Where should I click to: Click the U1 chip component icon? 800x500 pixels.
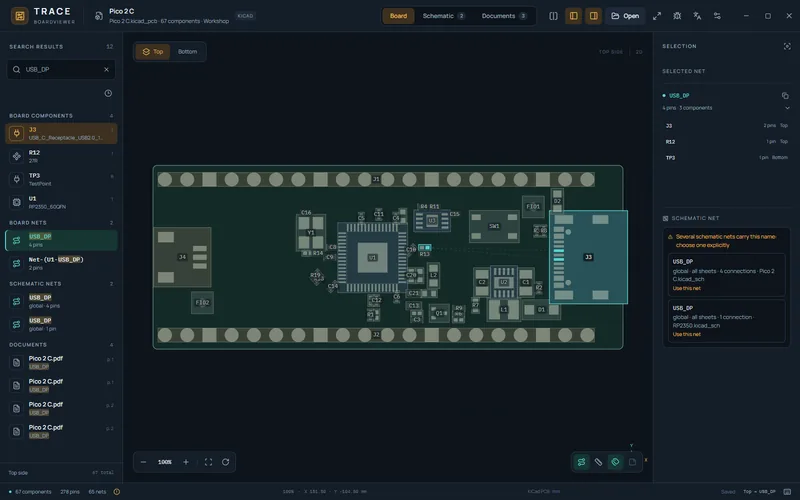pyautogui.click(x=16, y=202)
